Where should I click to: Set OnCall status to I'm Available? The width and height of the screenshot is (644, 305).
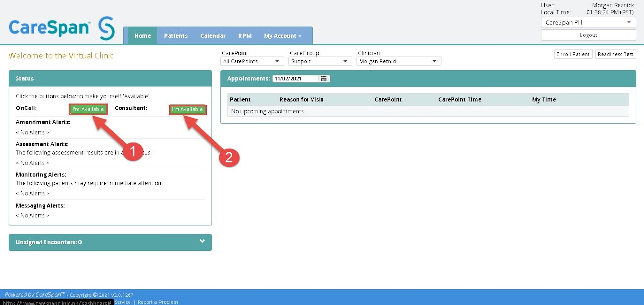tap(88, 109)
